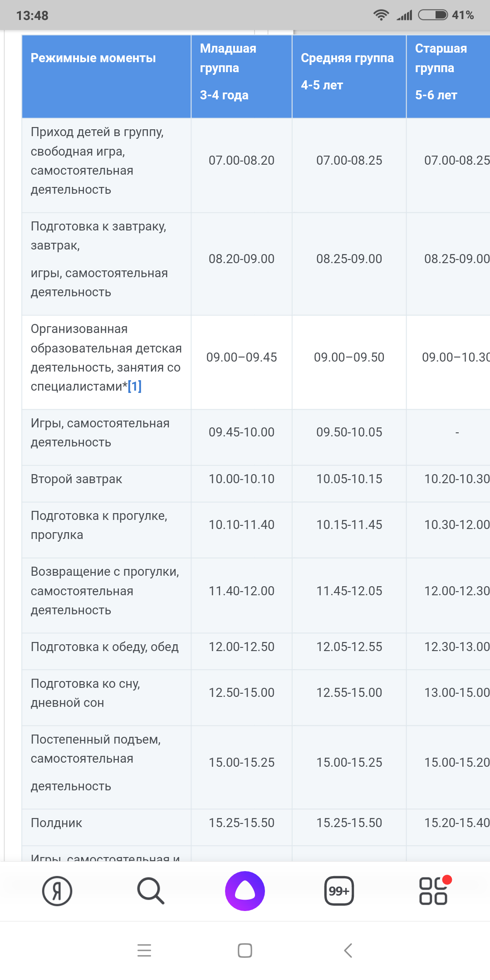Open the services grid menu icon
This screenshot has height=980, width=490.
tap(434, 890)
